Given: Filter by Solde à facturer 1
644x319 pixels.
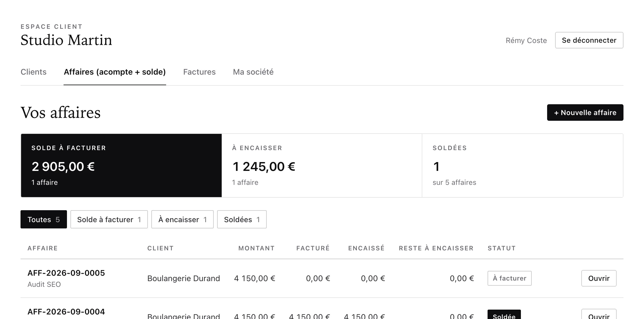Looking at the screenshot, I should (x=109, y=219).
